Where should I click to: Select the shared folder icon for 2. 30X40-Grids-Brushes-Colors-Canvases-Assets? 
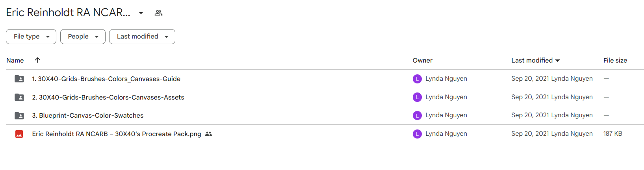tap(19, 97)
